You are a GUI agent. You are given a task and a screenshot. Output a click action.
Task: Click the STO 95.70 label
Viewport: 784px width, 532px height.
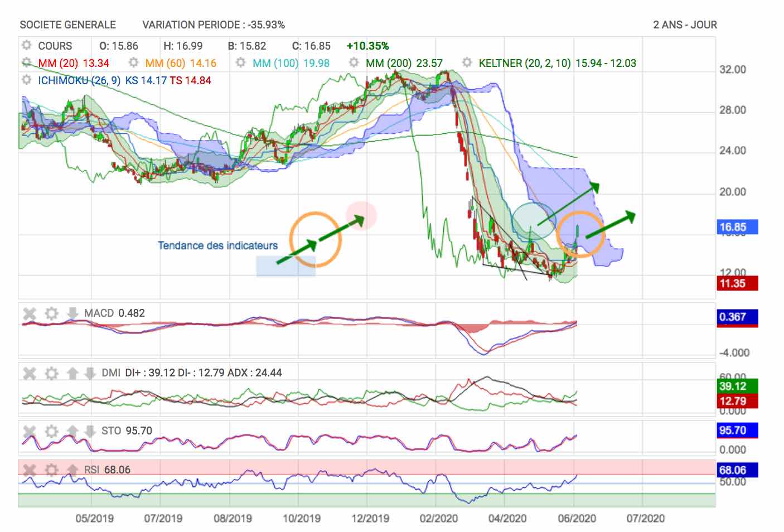pyautogui.click(x=127, y=431)
